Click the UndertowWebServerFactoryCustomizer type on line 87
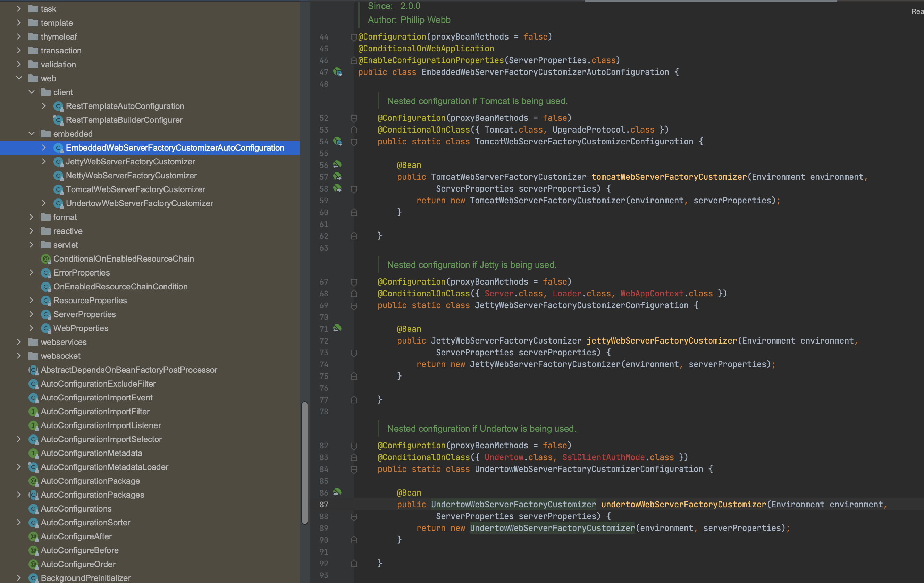Image resolution: width=924 pixels, height=583 pixels. click(x=513, y=505)
